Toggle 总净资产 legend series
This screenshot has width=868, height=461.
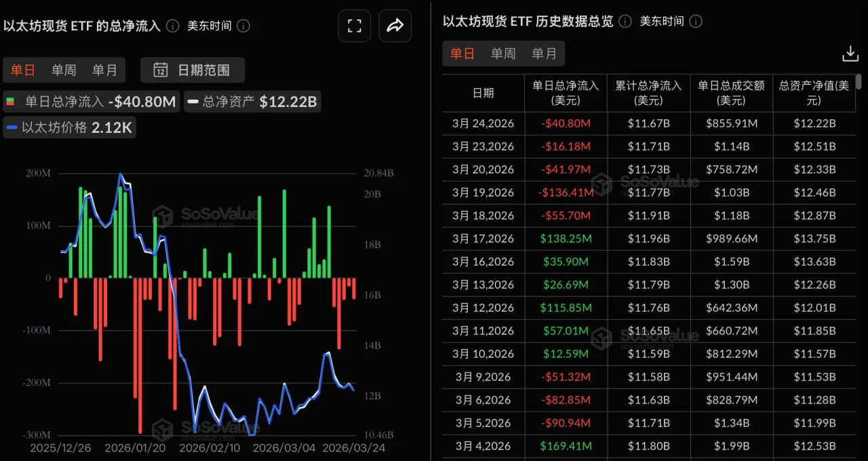[x=252, y=102]
